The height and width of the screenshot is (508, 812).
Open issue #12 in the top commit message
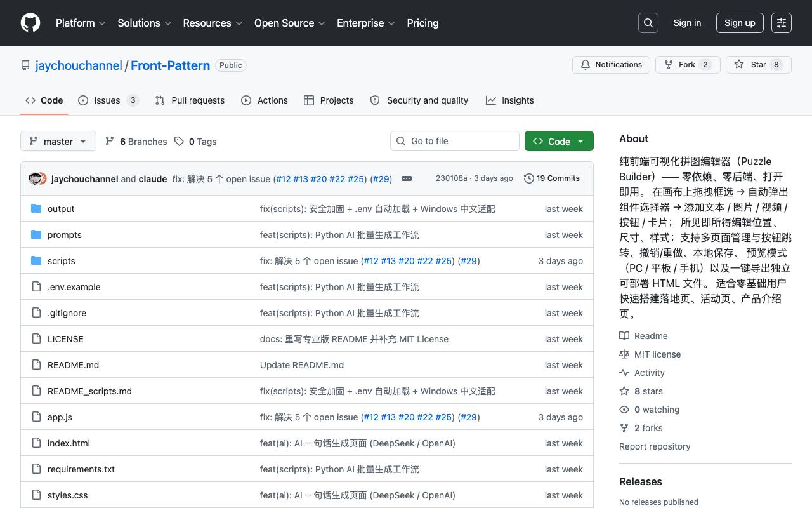283,179
